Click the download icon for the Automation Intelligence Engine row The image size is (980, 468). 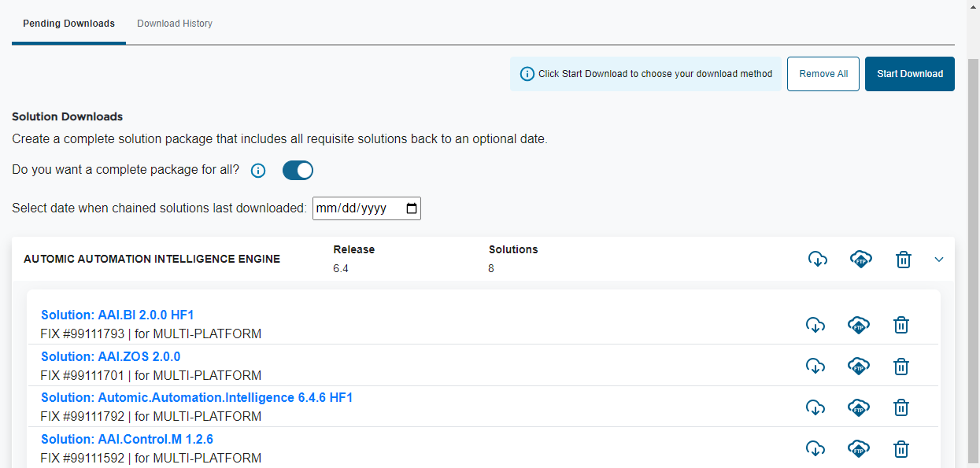(x=818, y=259)
